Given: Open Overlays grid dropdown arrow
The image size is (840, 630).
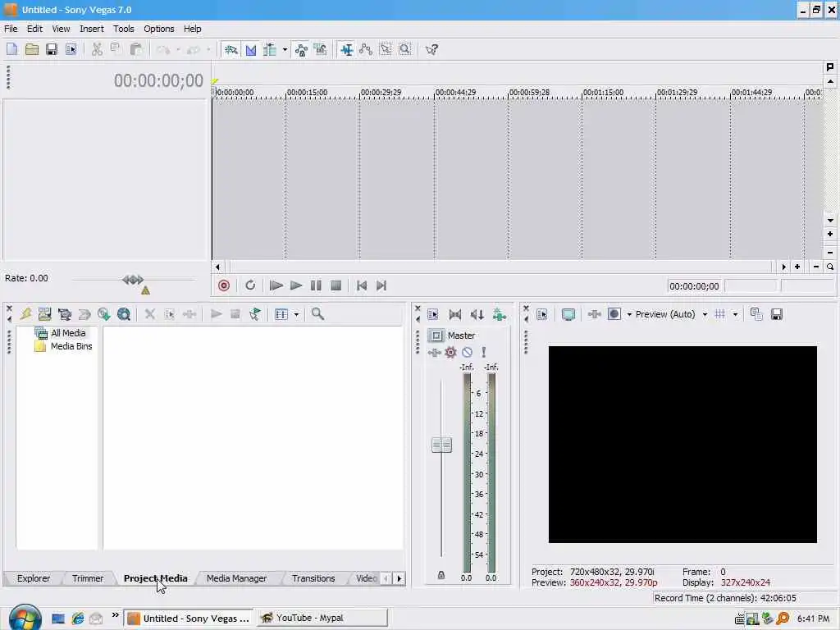Looking at the screenshot, I should 735,314.
